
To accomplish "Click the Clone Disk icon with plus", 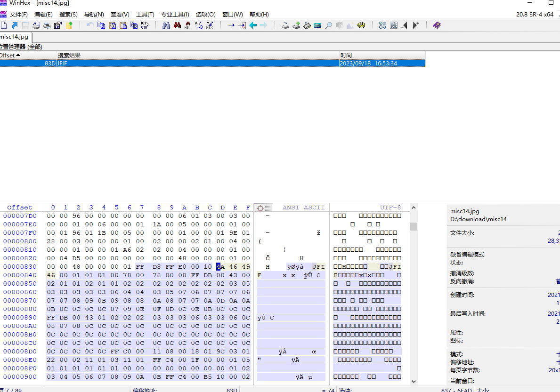I will coord(296,25).
